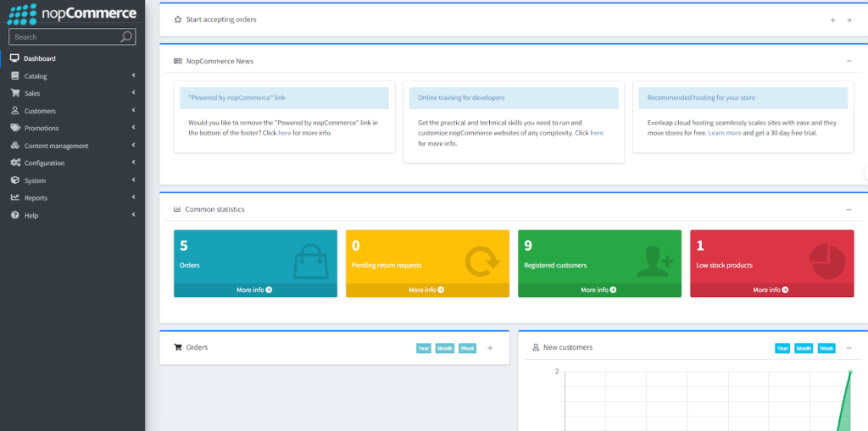
Task: Click the Online training for developers heading
Action: coord(461,98)
